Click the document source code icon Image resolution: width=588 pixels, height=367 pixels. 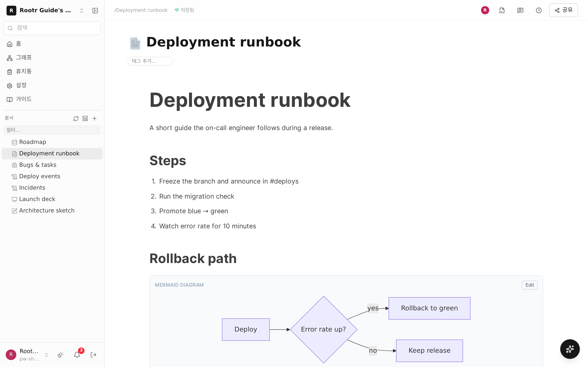tap(502, 10)
